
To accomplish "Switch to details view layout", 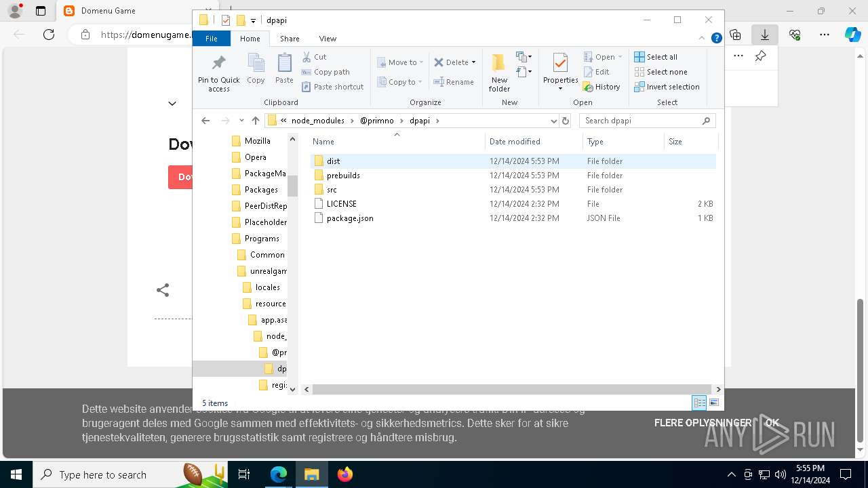I will (699, 403).
